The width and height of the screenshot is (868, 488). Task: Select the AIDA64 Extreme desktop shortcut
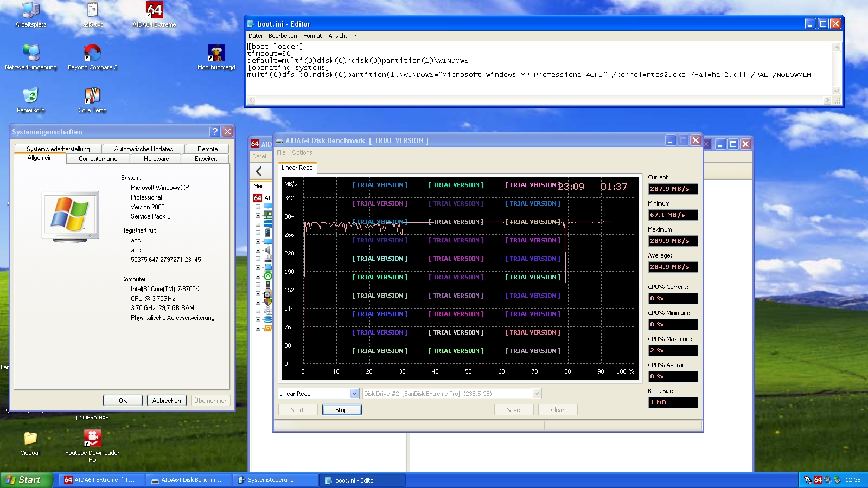154,15
